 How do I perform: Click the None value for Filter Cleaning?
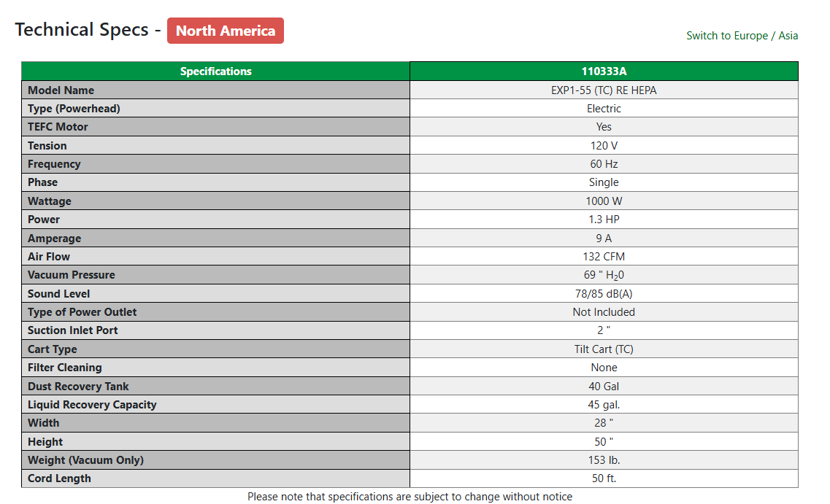point(604,368)
